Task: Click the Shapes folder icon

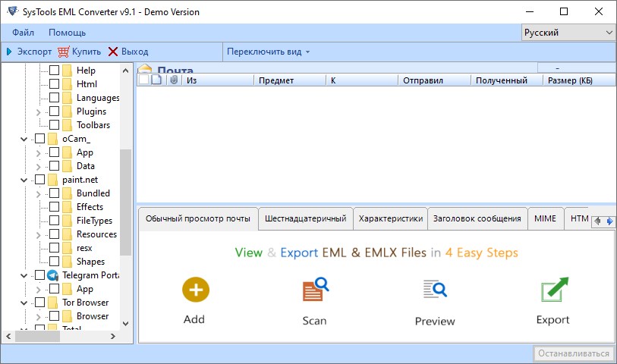Action: point(68,262)
